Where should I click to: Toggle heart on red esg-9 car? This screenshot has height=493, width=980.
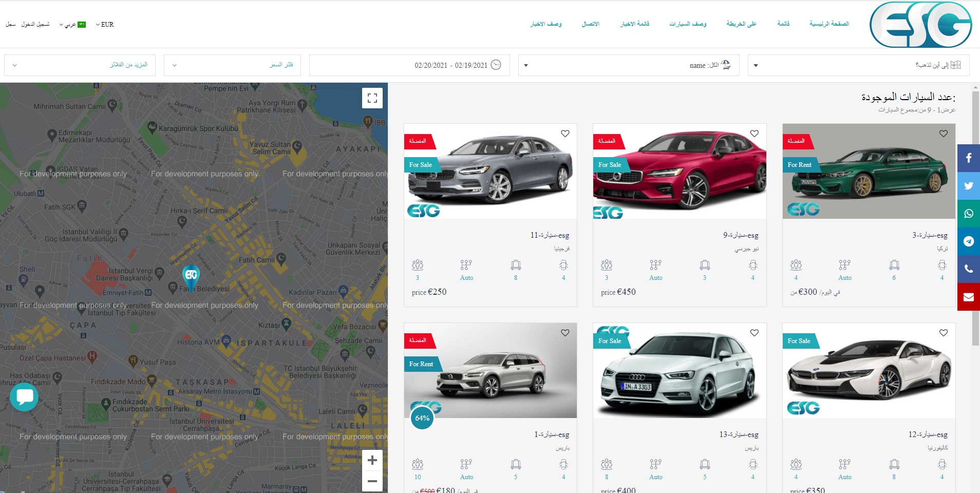pos(754,134)
